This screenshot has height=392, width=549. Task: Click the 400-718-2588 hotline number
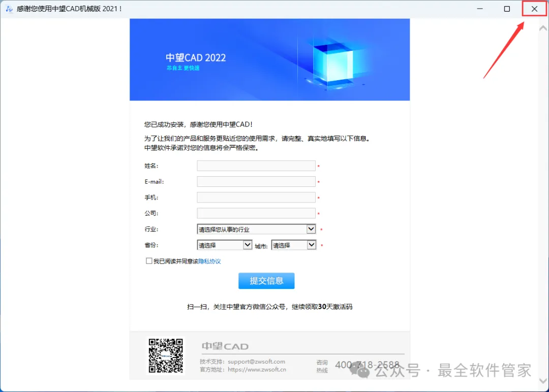tap(368, 365)
